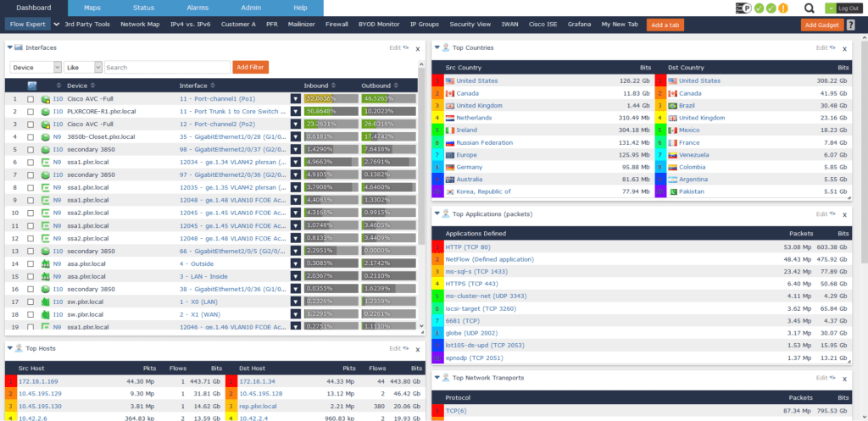Sort by Outbound column arrows
868x421 pixels.
[396, 86]
